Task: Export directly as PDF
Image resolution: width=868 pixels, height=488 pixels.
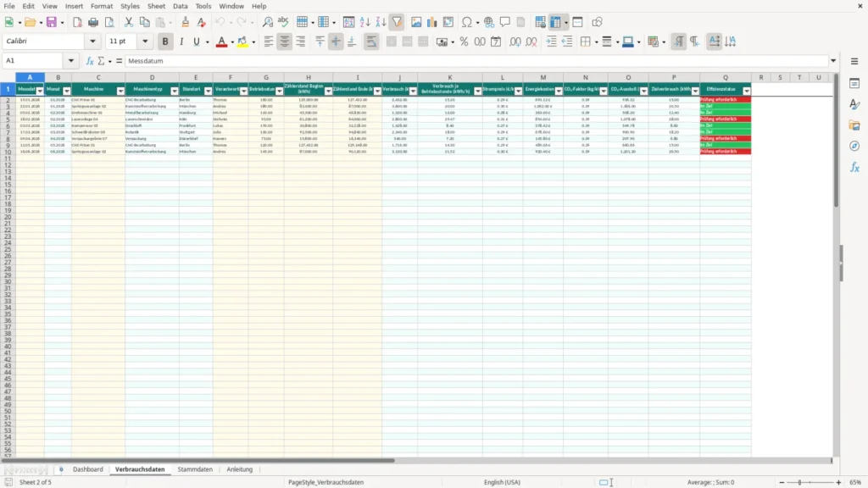Action: 77,22
